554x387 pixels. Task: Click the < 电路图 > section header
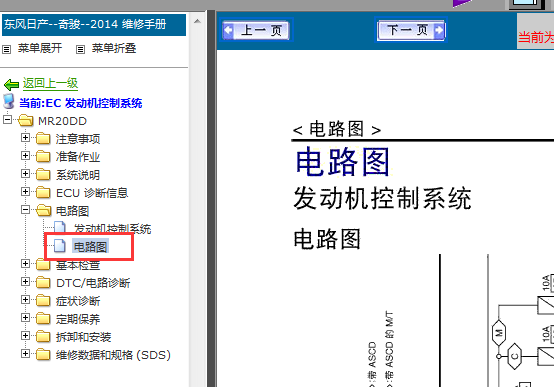tap(337, 129)
